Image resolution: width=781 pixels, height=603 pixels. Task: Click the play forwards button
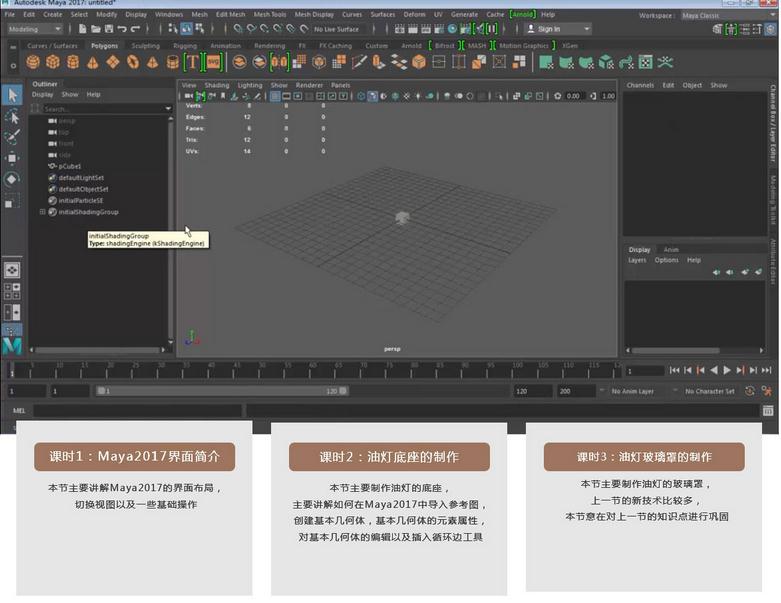pyautogui.click(x=727, y=370)
